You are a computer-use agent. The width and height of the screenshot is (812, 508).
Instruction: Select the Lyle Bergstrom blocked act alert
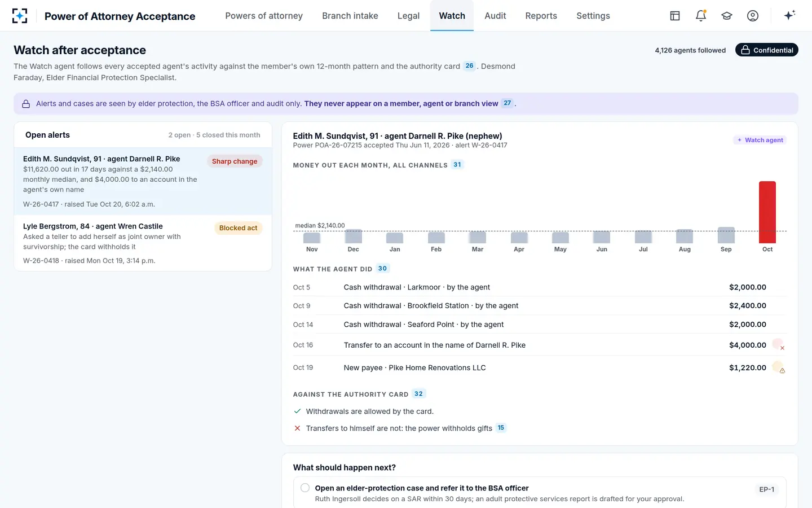click(x=143, y=243)
